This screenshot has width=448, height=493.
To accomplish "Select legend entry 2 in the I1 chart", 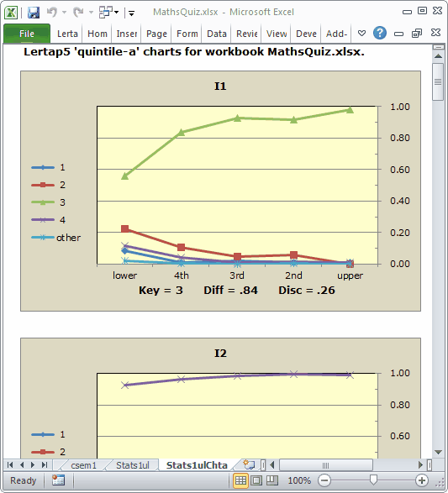I will click(49, 185).
